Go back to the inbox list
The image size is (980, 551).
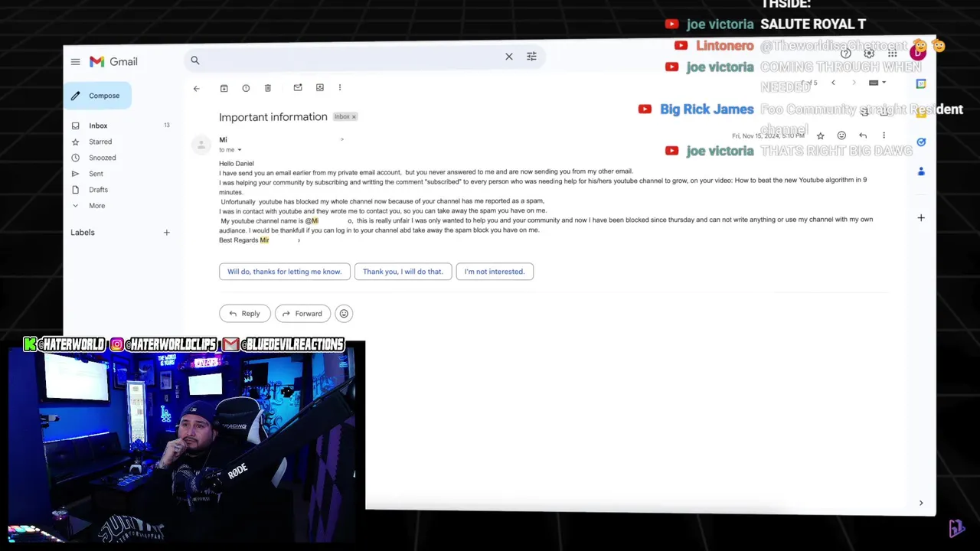196,89
